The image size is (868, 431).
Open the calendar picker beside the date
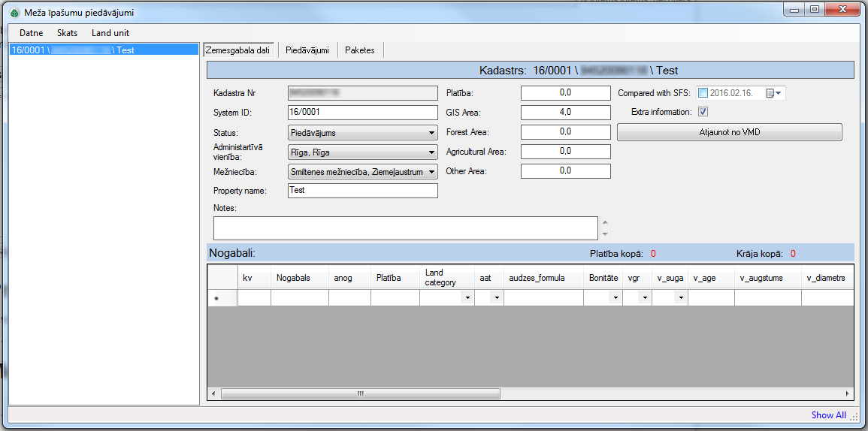click(x=773, y=93)
